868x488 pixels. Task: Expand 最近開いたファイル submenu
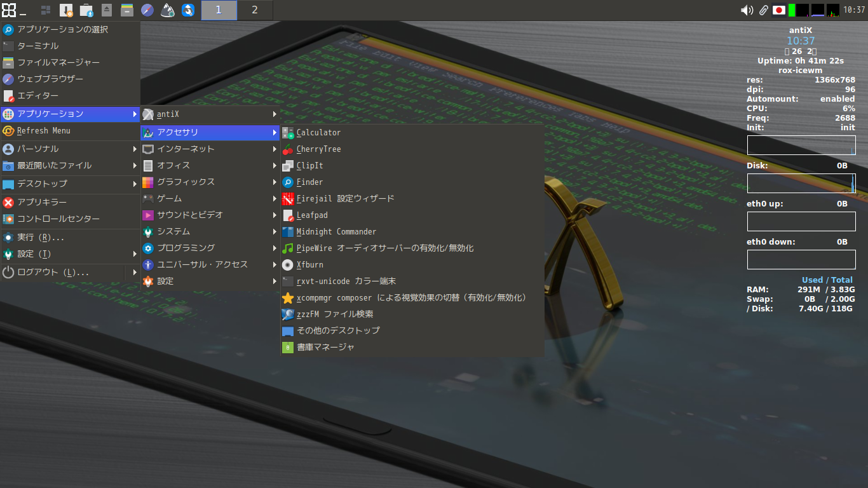click(70, 166)
